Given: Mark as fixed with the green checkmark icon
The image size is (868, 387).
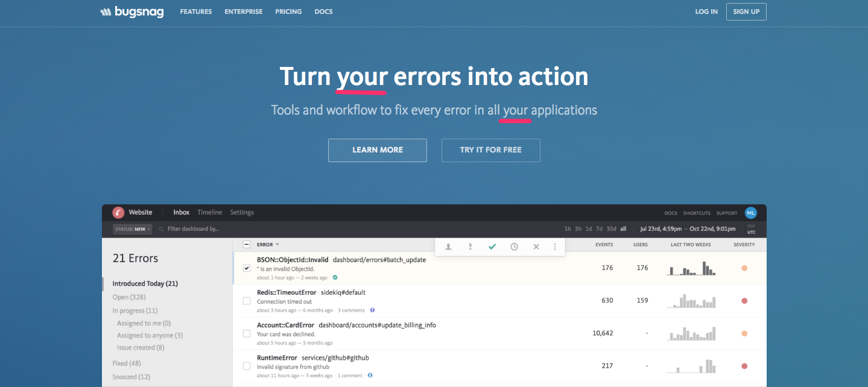Looking at the screenshot, I should pyautogui.click(x=492, y=247).
